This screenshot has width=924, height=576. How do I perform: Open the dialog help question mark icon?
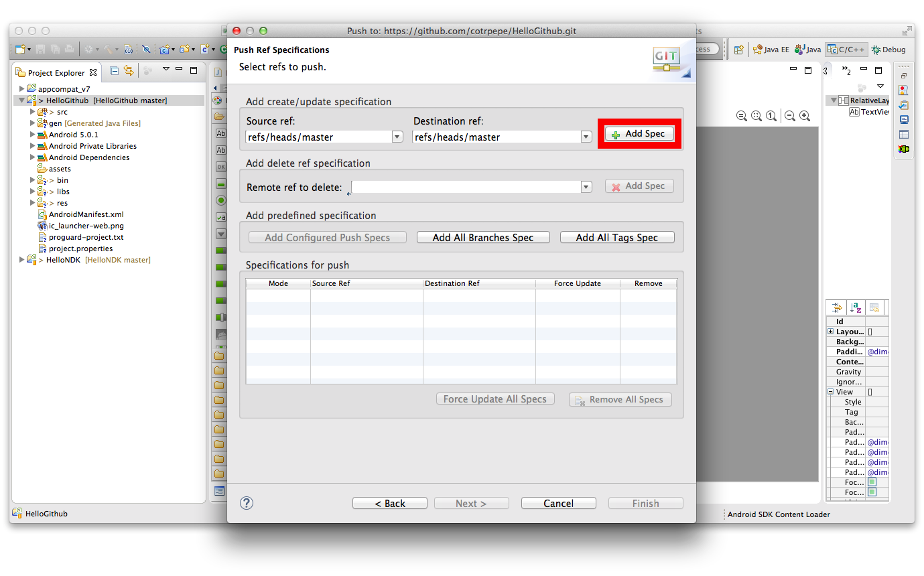click(x=247, y=503)
